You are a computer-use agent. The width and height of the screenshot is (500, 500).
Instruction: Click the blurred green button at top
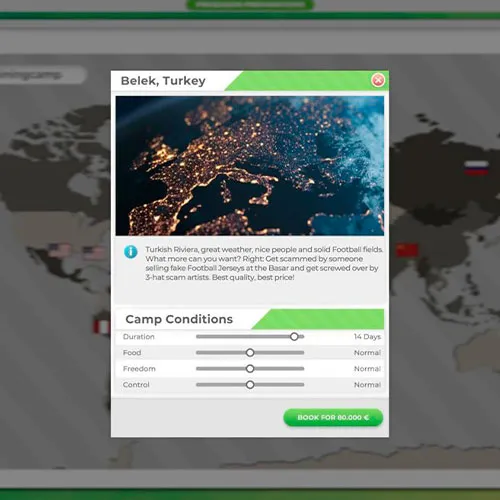pos(250,5)
